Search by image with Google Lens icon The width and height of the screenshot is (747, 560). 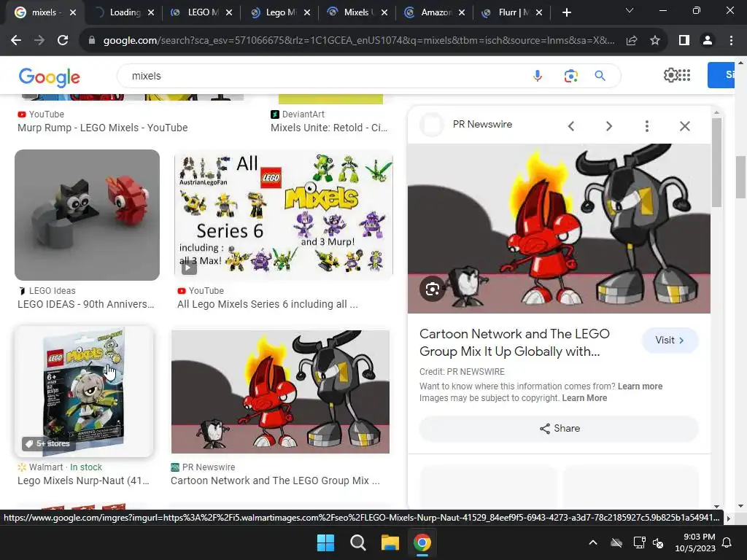[x=570, y=76]
